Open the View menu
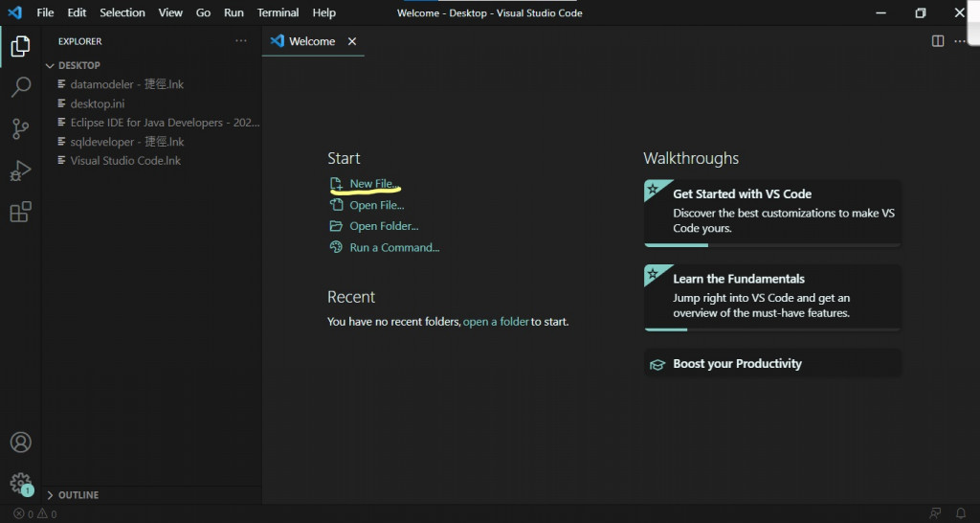 click(x=170, y=12)
